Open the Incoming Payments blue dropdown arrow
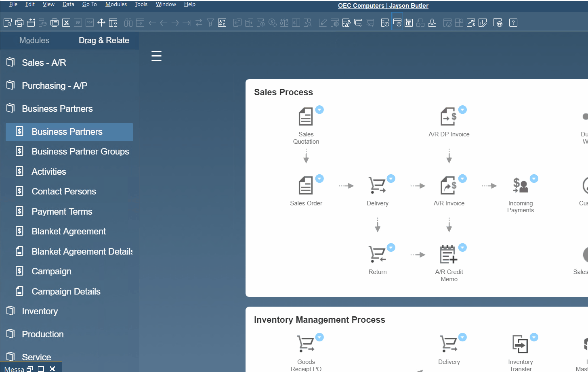Image resolution: width=588 pixels, height=372 pixels. click(x=534, y=179)
